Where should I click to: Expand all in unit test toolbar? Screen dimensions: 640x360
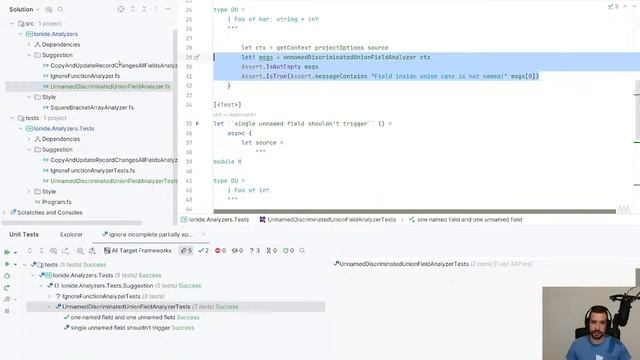(x=29, y=251)
